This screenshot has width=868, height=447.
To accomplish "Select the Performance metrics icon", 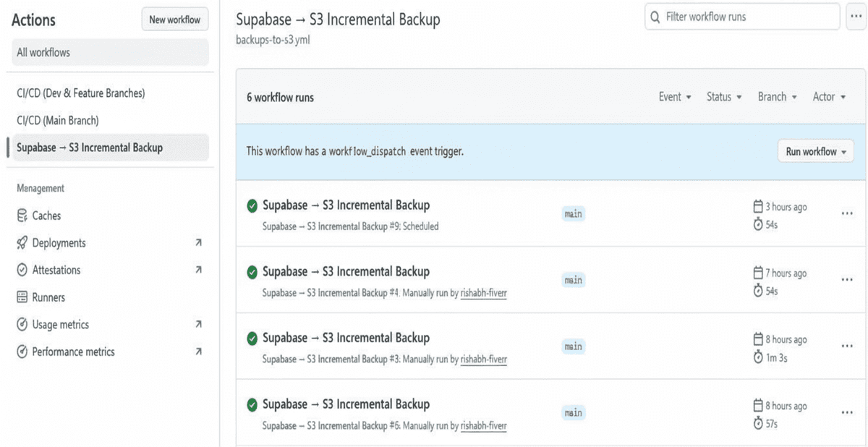I will pos(22,352).
